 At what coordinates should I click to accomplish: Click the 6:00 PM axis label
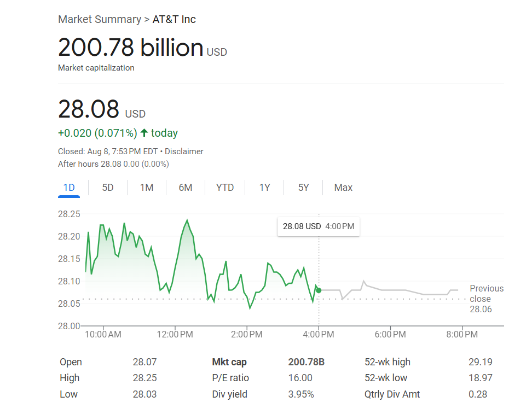[x=390, y=334]
